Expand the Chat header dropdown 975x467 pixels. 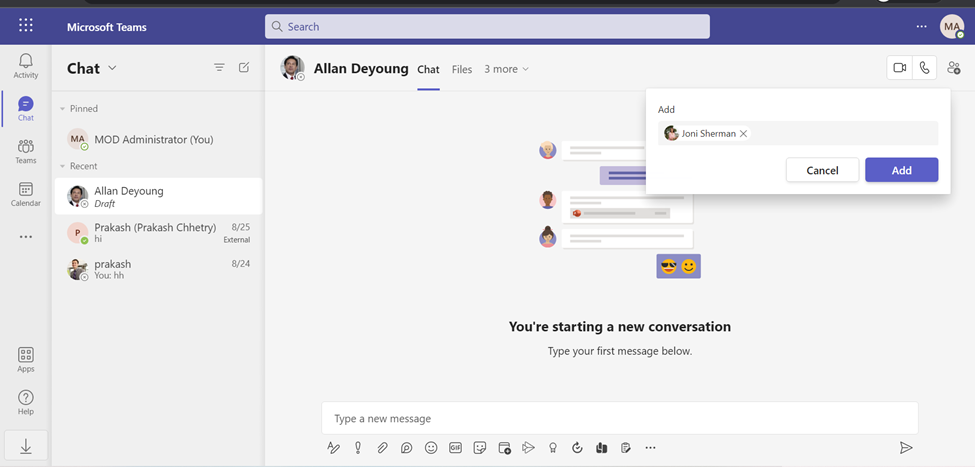[x=112, y=68]
